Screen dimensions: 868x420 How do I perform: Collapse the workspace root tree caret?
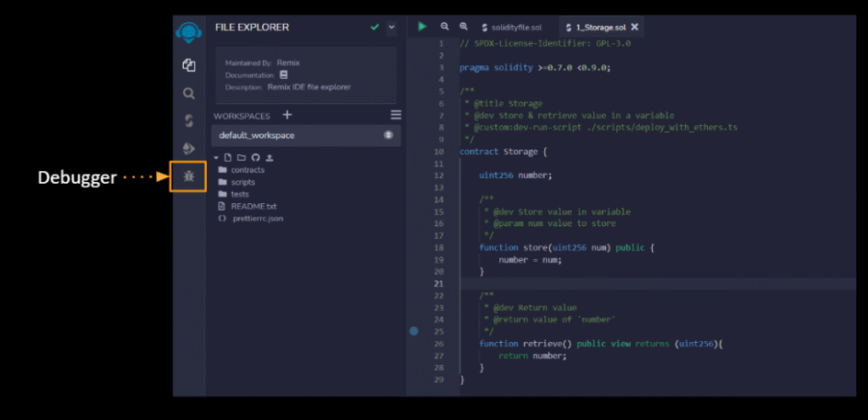[216, 158]
